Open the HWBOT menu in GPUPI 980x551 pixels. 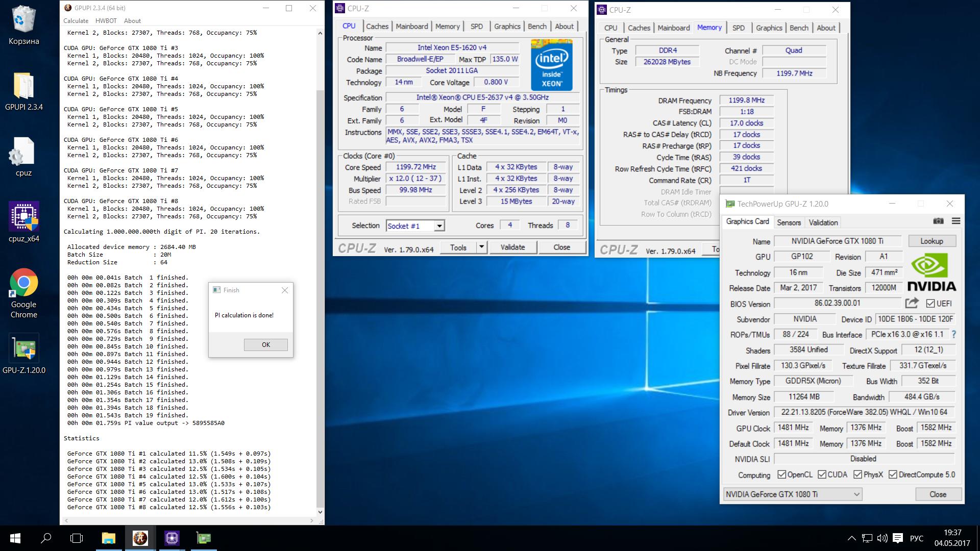click(106, 21)
